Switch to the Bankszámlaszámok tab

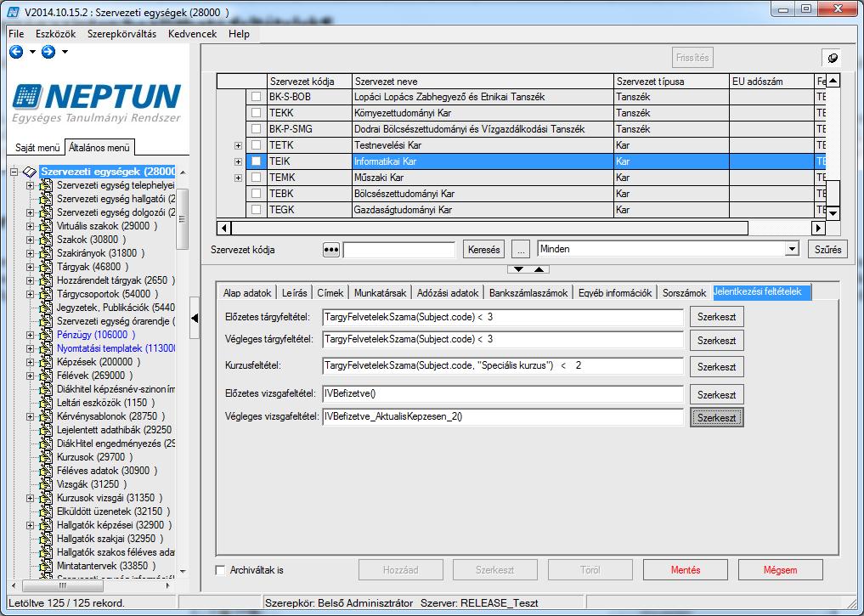click(x=528, y=292)
